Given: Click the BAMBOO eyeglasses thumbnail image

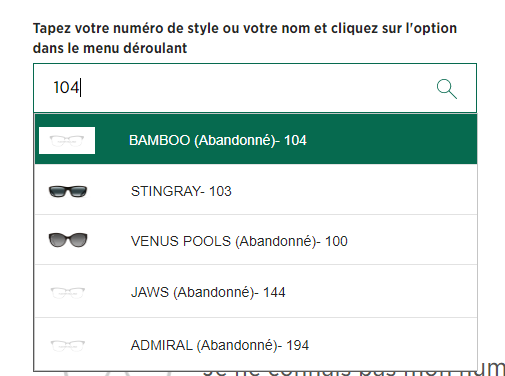Looking at the screenshot, I should click(x=67, y=140).
